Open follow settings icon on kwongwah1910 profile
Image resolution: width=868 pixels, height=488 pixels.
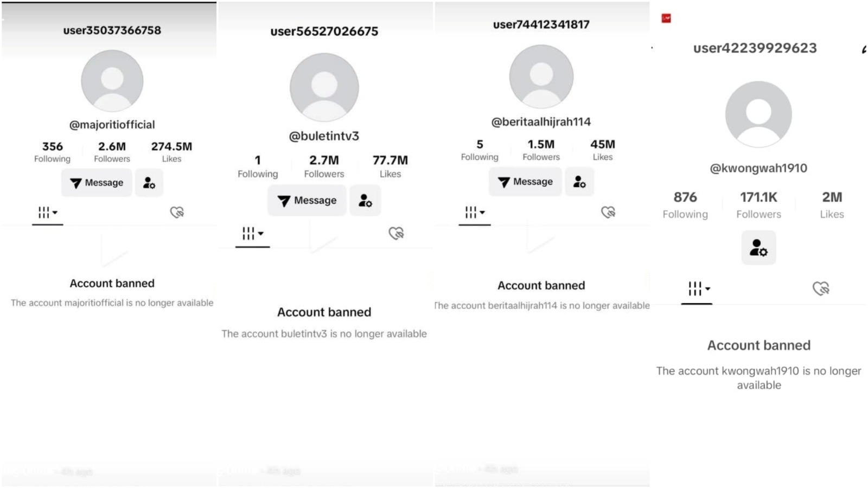point(758,248)
